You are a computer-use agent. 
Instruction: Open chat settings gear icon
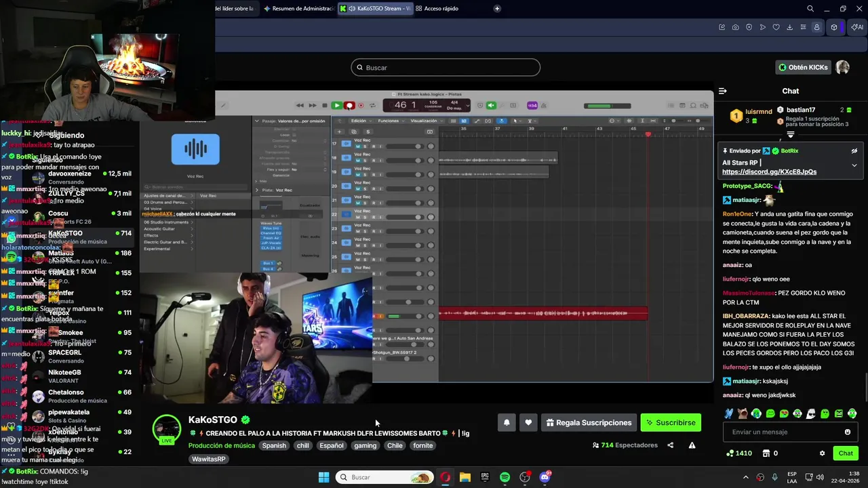[x=822, y=453]
